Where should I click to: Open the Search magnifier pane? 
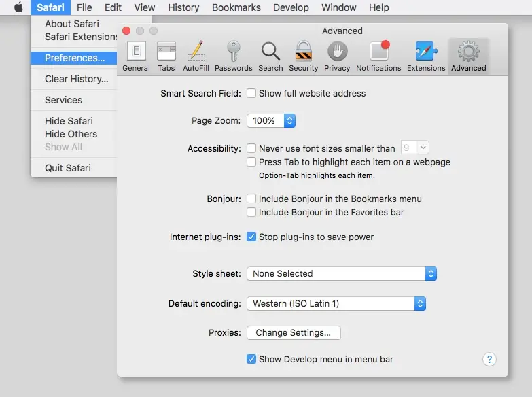[270, 56]
